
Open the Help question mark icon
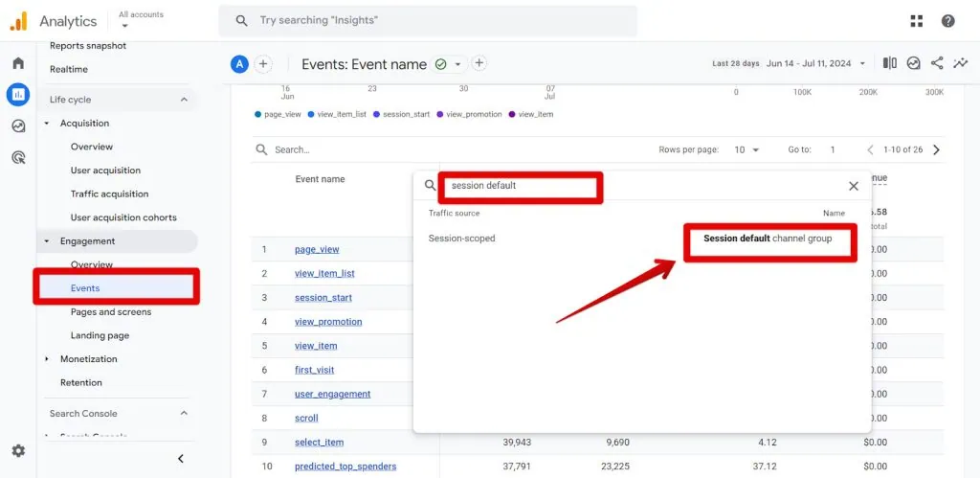coord(947,21)
